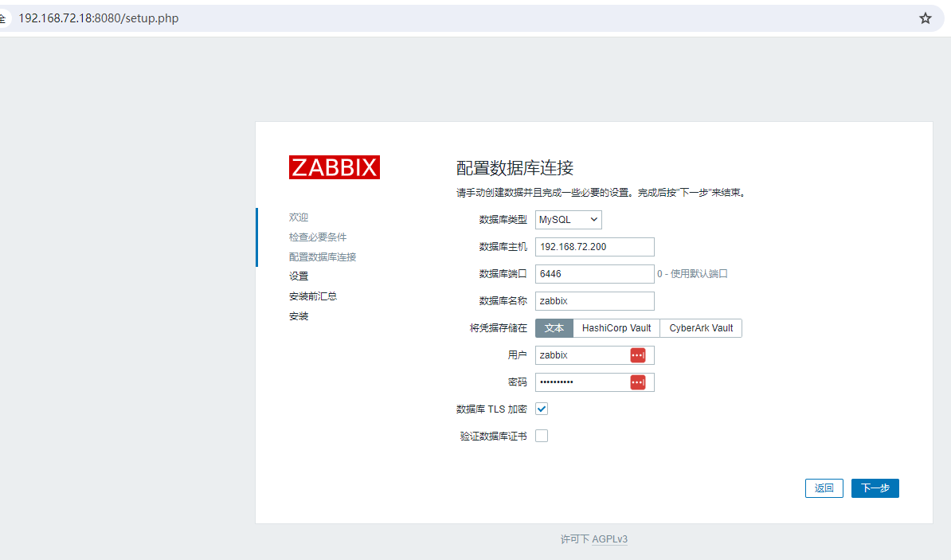951x560 pixels.
Task: Bookmark this page using the star icon
Action: pos(925,17)
